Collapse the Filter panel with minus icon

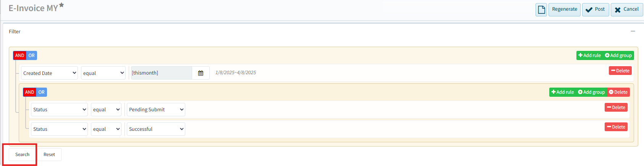[x=633, y=31]
